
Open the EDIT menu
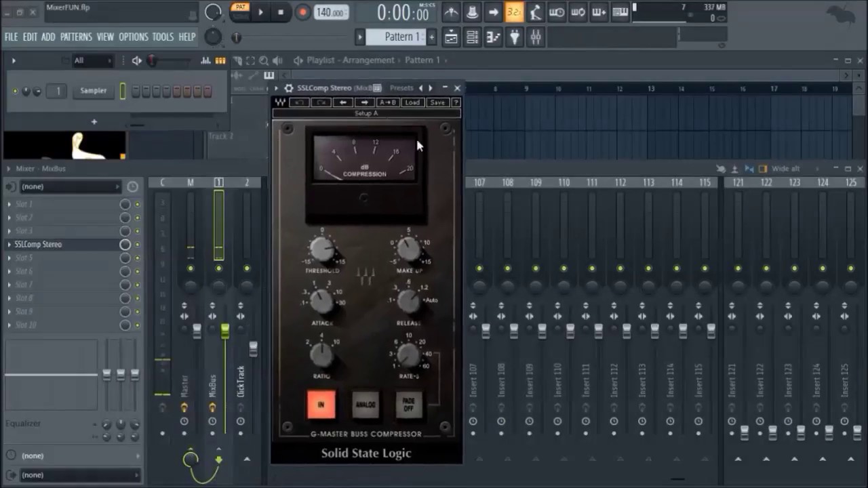pyautogui.click(x=30, y=37)
